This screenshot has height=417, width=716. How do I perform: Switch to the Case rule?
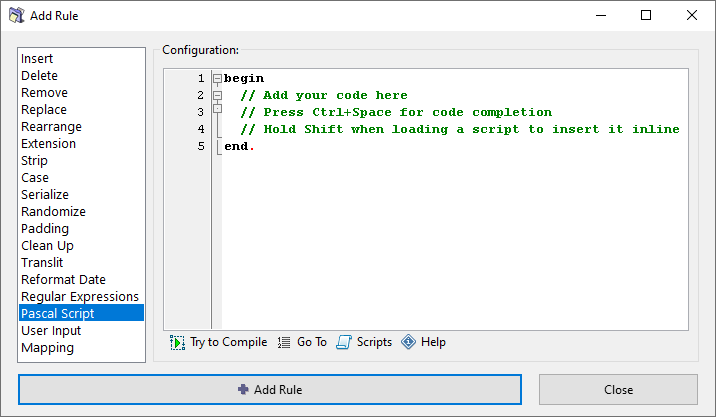(x=35, y=178)
